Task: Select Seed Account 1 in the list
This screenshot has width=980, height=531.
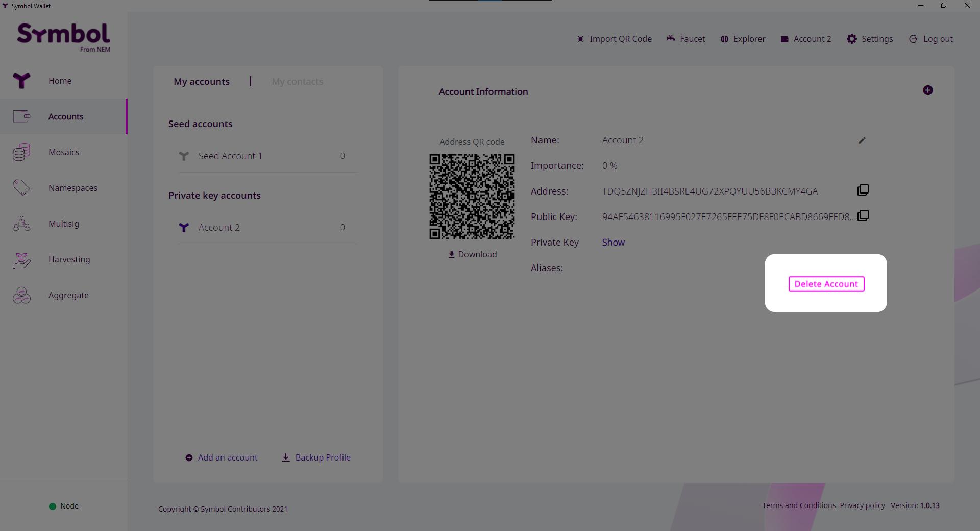Action: tap(230, 156)
